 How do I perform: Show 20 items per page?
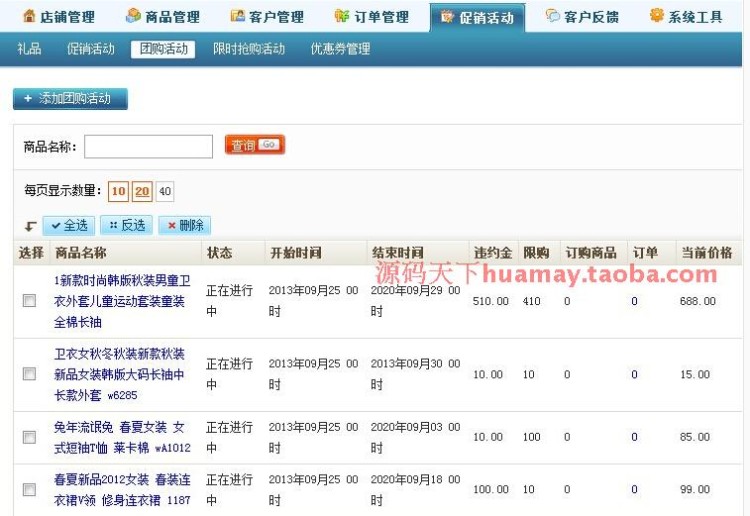point(142,191)
